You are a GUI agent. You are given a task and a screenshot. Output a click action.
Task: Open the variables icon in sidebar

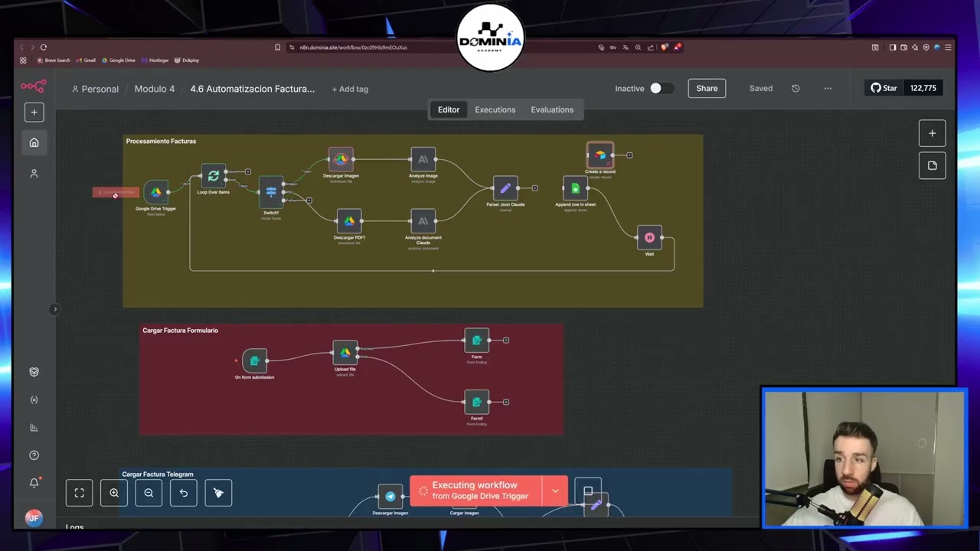click(34, 399)
